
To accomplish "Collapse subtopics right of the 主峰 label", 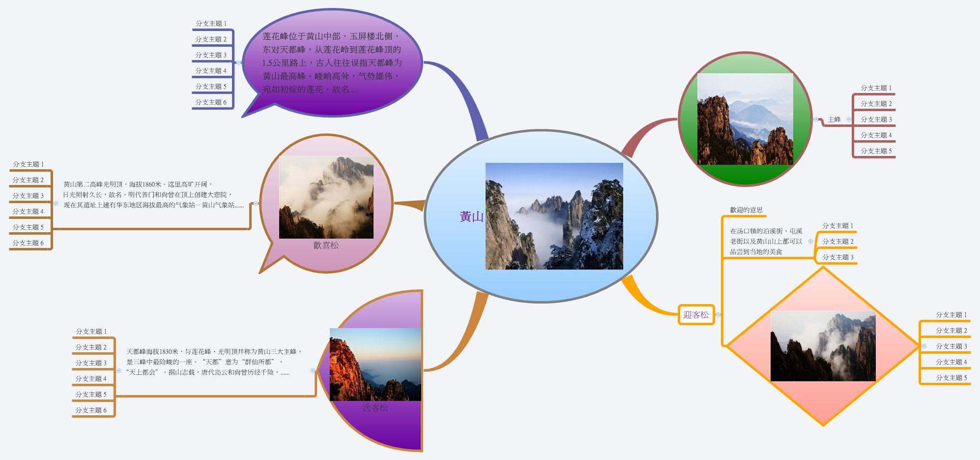I will point(849,120).
